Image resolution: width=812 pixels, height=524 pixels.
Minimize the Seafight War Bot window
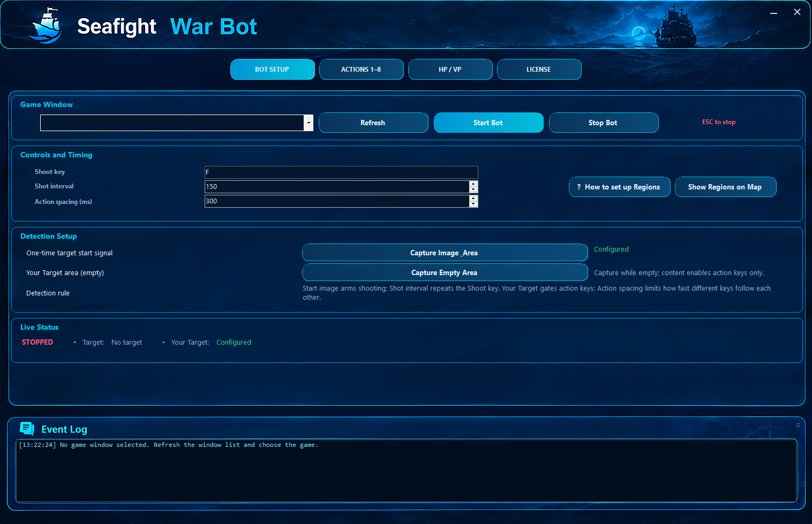point(773,12)
